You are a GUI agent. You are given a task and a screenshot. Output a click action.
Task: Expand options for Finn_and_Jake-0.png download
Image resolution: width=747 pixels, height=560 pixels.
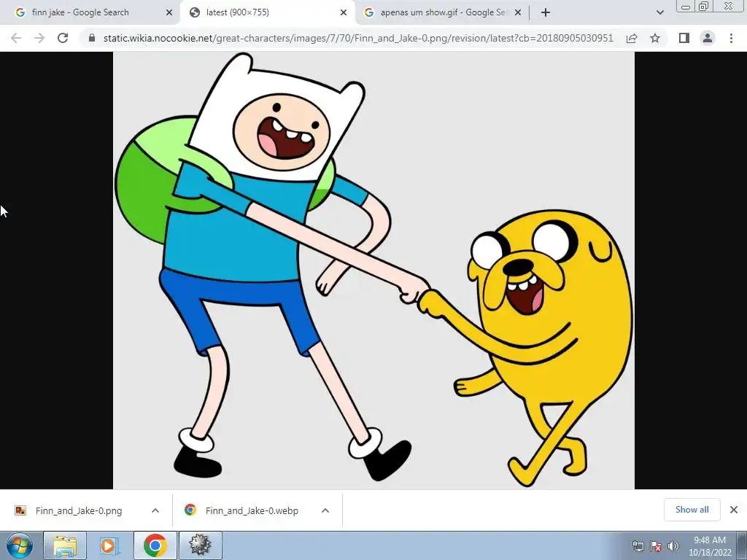coord(155,510)
